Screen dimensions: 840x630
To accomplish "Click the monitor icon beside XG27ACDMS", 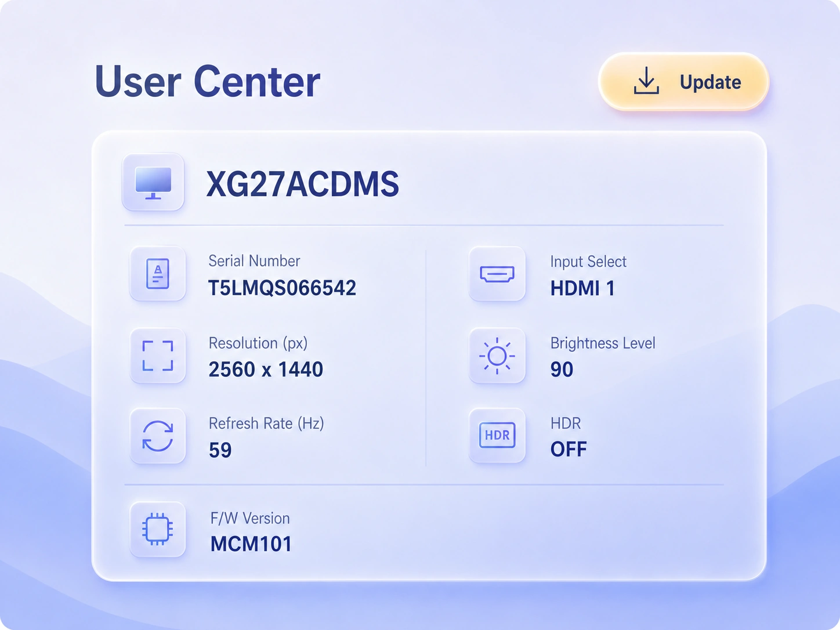I will coord(153,182).
